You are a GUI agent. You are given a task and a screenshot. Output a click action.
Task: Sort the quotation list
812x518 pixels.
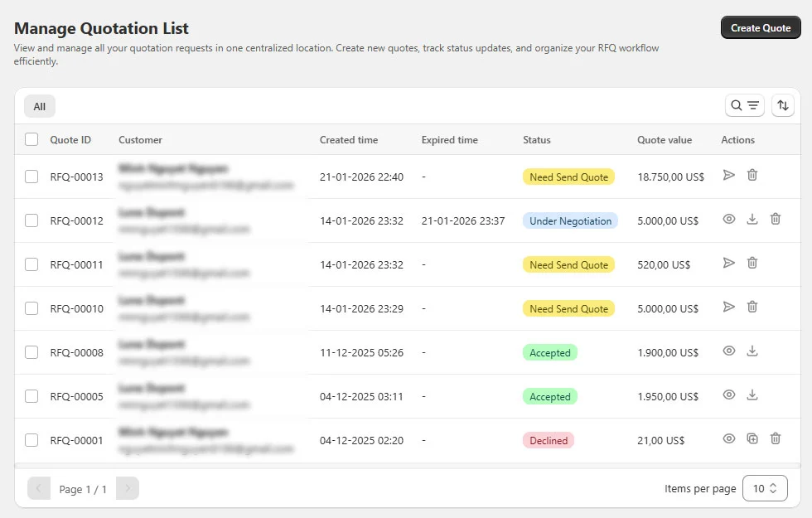point(782,105)
